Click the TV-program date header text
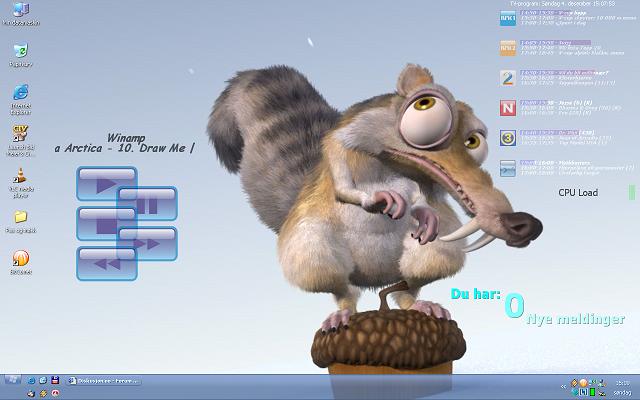Viewport: 640px width, 400px height. (562, 4)
